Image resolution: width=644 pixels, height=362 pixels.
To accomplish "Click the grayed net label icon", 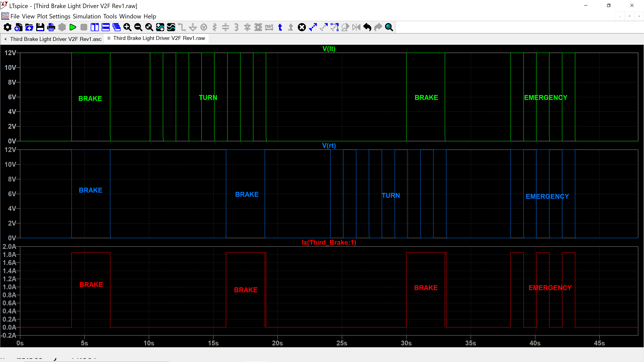I will 269,27.
